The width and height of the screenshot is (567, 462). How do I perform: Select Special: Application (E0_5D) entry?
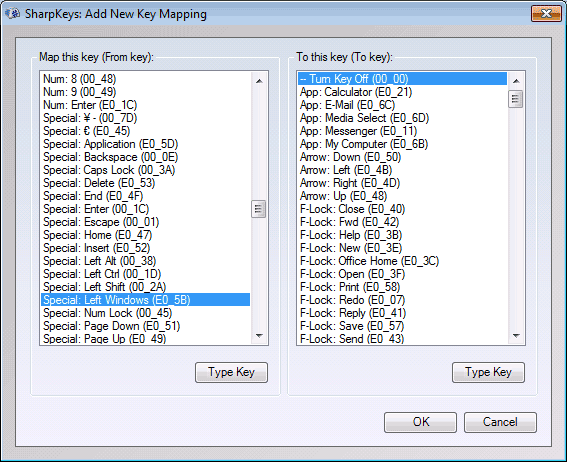pos(145,144)
